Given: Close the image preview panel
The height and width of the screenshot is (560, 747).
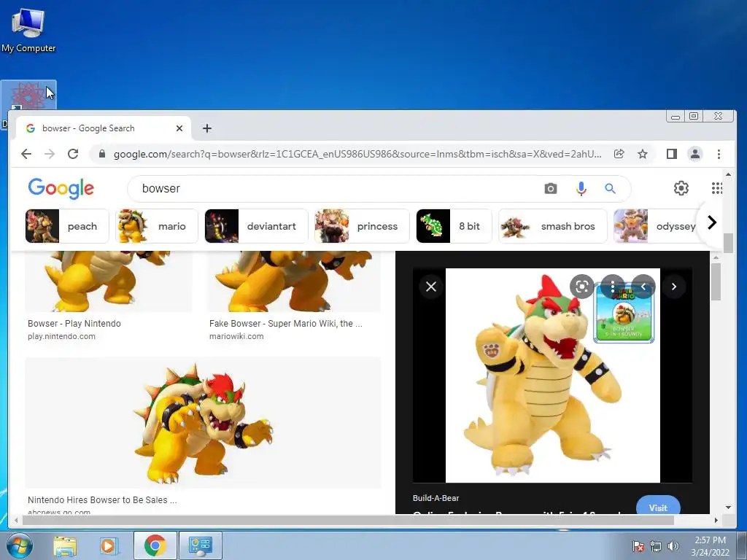Looking at the screenshot, I should click(x=431, y=287).
